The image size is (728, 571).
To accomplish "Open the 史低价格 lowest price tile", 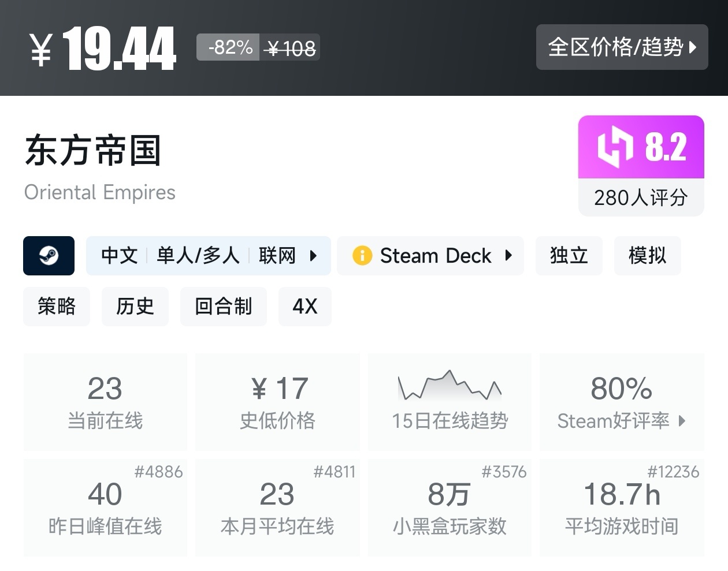I will click(x=277, y=402).
